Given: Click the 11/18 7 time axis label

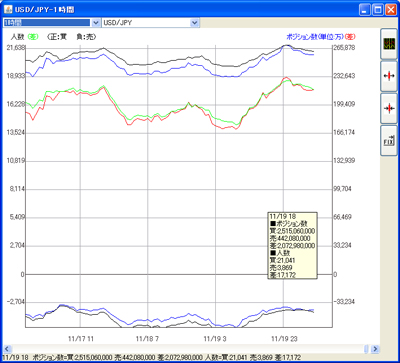Looking at the screenshot, I should (148, 339).
